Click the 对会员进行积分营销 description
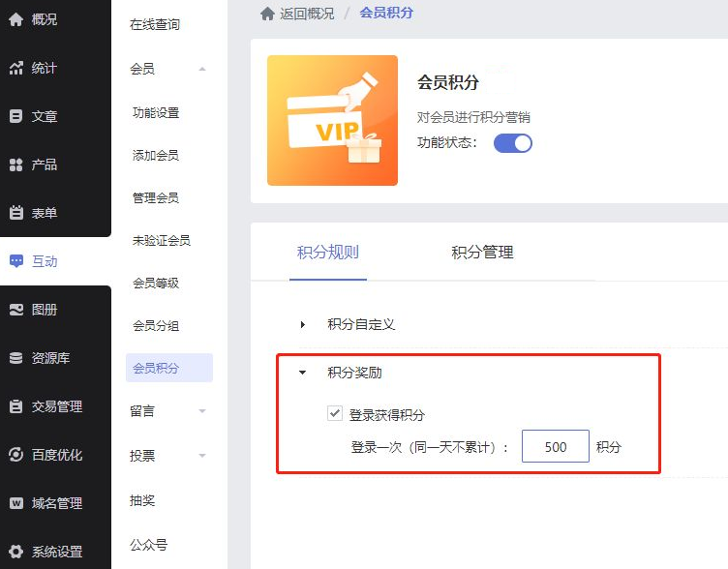This screenshot has width=728, height=569. 473,117
